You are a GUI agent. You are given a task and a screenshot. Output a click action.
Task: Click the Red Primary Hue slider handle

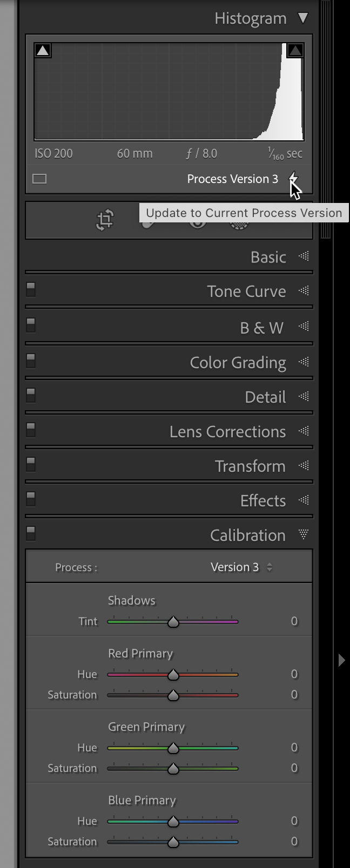click(173, 674)
